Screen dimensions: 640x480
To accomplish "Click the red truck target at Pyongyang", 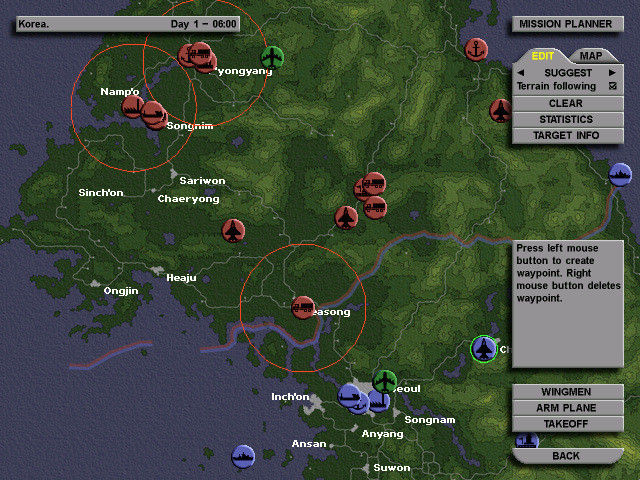I will point(200,53).
